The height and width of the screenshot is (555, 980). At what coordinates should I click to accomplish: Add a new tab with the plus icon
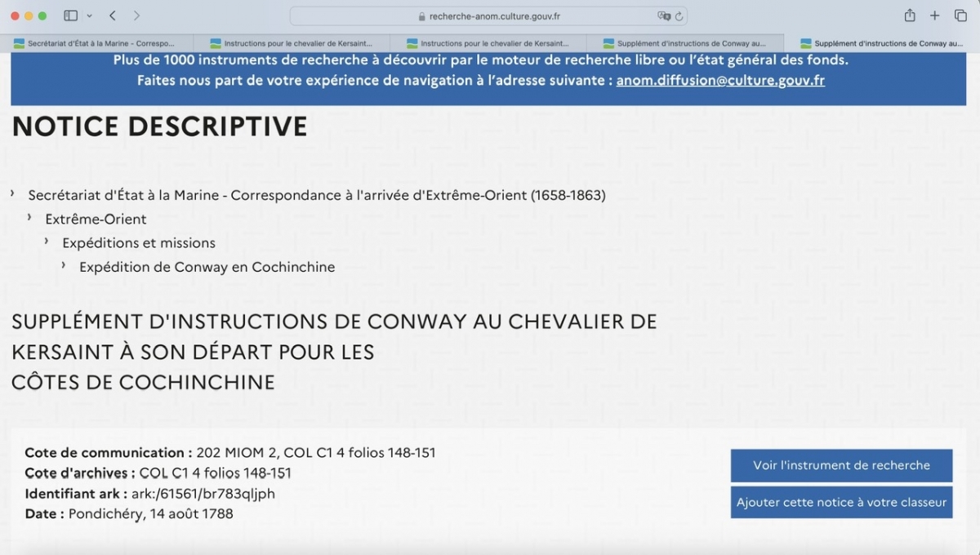935,16
